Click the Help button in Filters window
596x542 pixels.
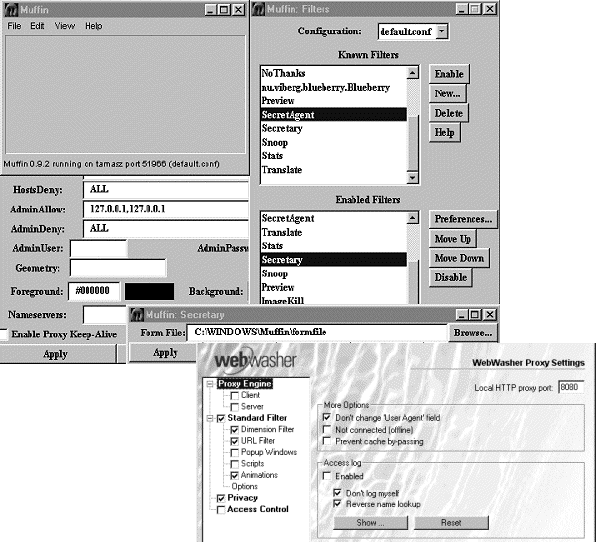444,133
